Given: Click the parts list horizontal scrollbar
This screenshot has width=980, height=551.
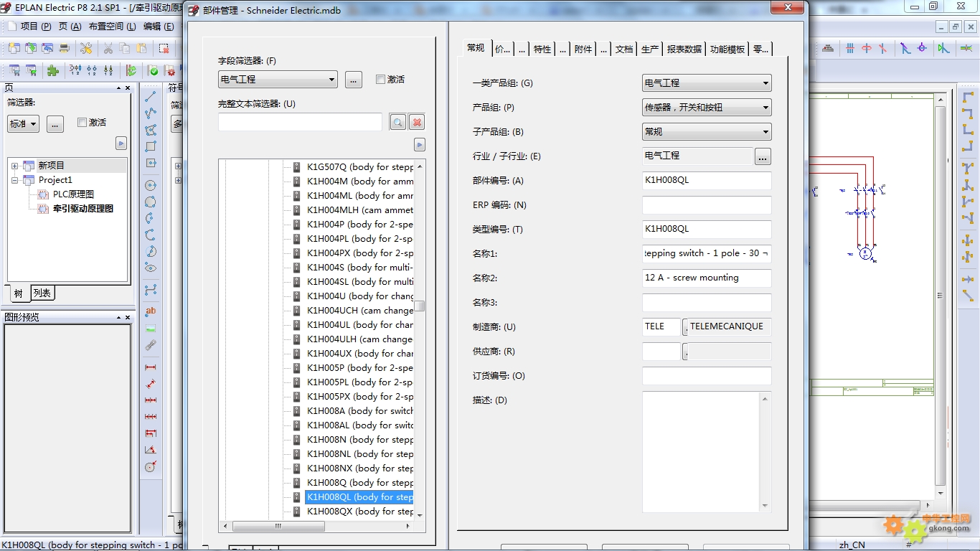Looking at the screenshot, I should tap(317, 526).
